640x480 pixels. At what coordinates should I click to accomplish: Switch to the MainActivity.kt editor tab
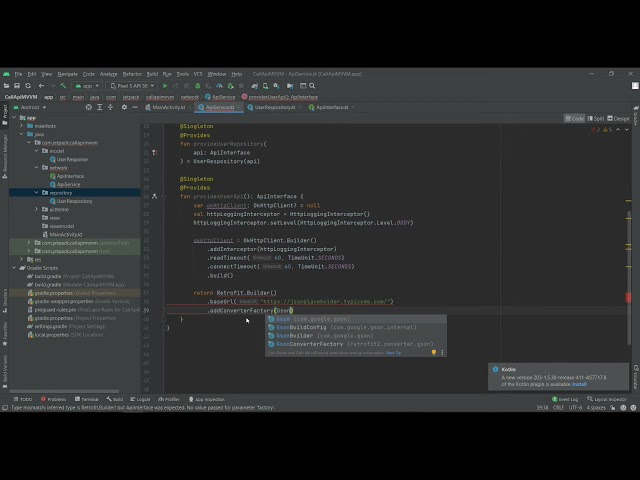(168, 107)
